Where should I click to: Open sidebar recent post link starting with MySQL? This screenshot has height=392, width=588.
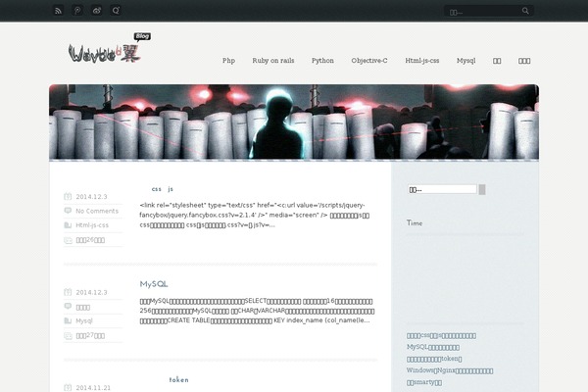pyautogui.click(x=433, y=347)
